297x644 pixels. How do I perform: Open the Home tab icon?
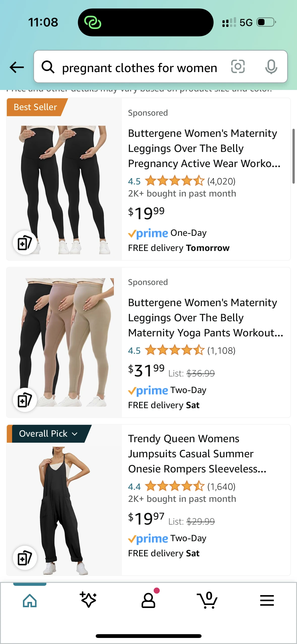tap(30, 600)
